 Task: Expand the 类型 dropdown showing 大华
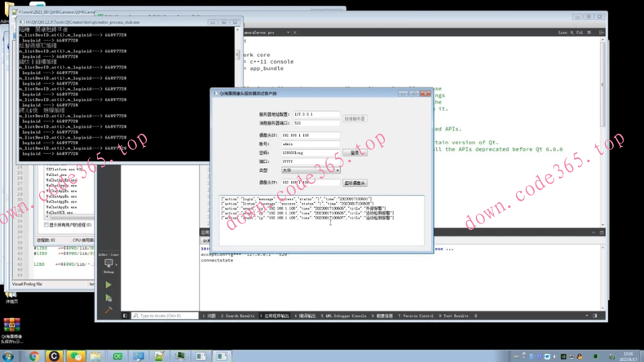(311, 170)
